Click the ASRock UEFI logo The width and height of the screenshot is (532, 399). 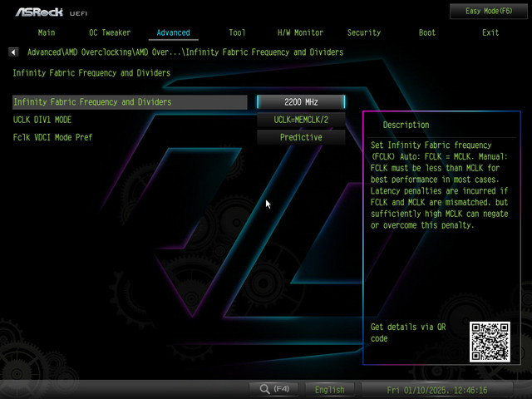click(52, 12)
